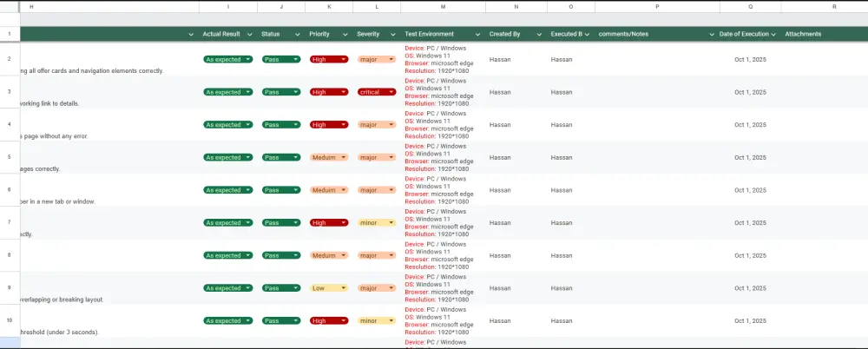Click the text 'threshold (under 3 seconds).'
Screen dimensions: 868x349
(59, 333)
